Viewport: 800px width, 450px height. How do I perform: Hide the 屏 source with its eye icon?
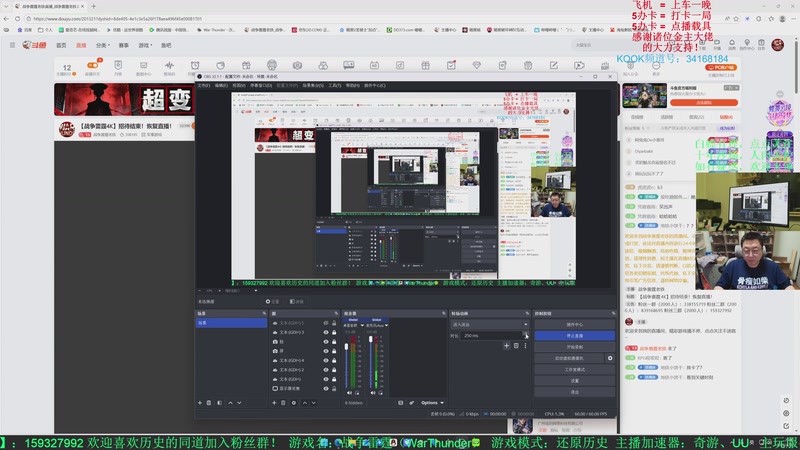coord(326,351)
